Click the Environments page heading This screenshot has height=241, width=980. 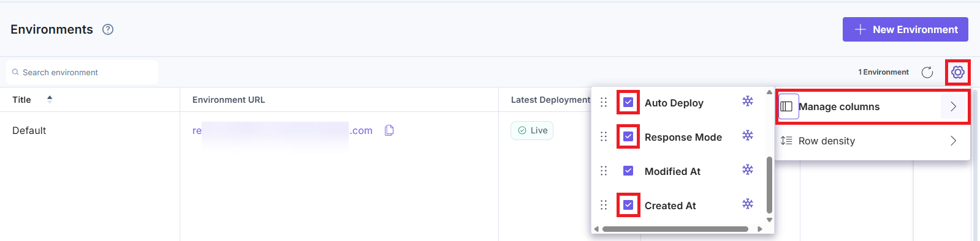[x=52, y=29]
